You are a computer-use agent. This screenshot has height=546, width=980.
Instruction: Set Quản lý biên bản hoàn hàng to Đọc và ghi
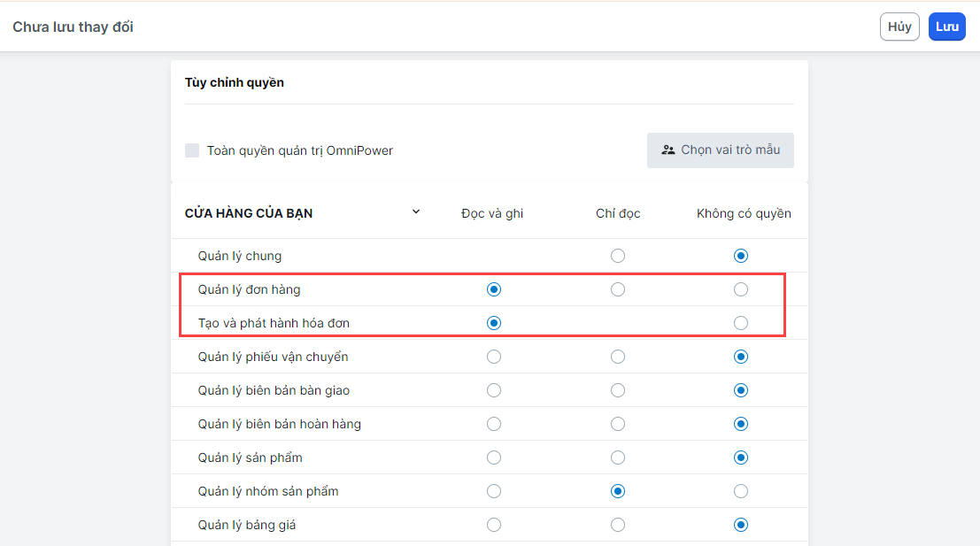pyautogui.click(x=494, y=424)
